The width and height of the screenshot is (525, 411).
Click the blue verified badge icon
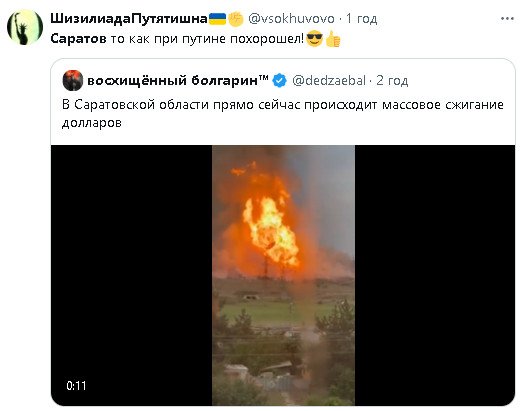coord(280,81)
